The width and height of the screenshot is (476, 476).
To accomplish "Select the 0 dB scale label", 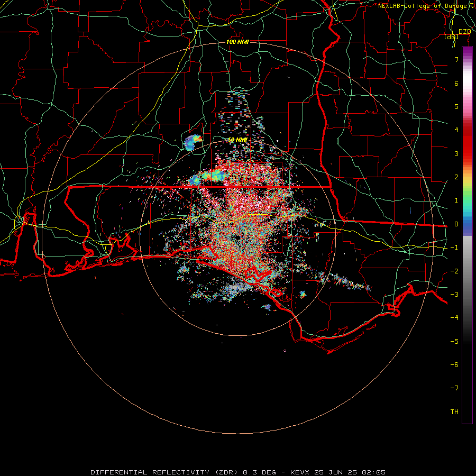I will (x=456, y=224).
